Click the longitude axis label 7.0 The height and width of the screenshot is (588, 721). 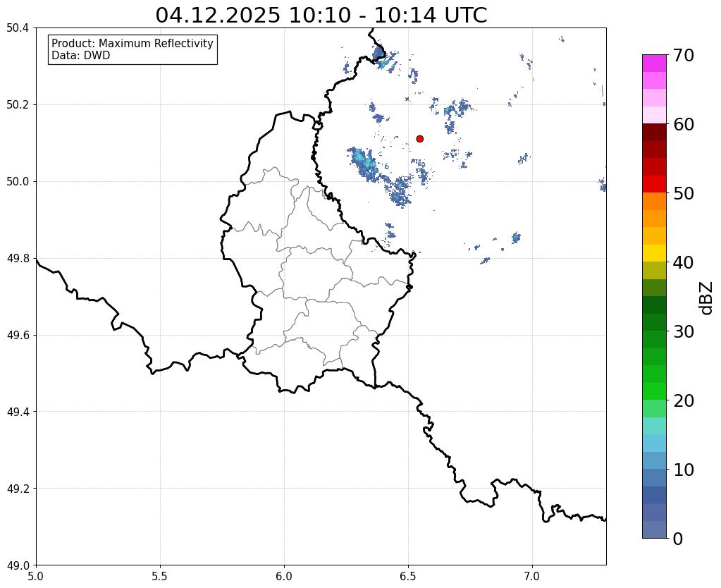533,577
